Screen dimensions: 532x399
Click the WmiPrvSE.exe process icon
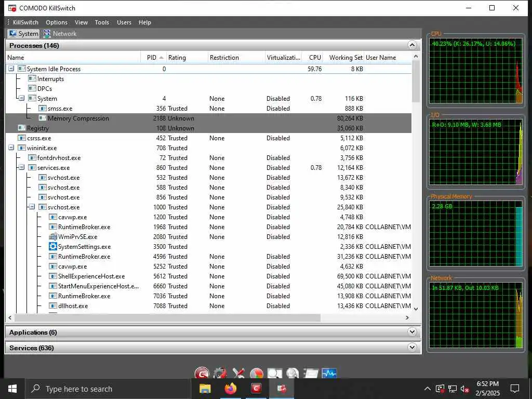click(52, 237)
